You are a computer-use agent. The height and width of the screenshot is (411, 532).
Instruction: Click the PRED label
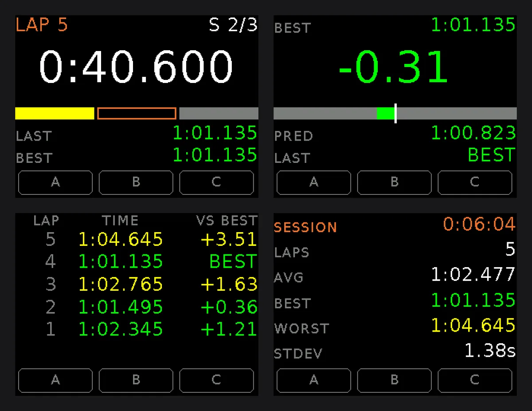pyautogui.click(x=293, y=136)
